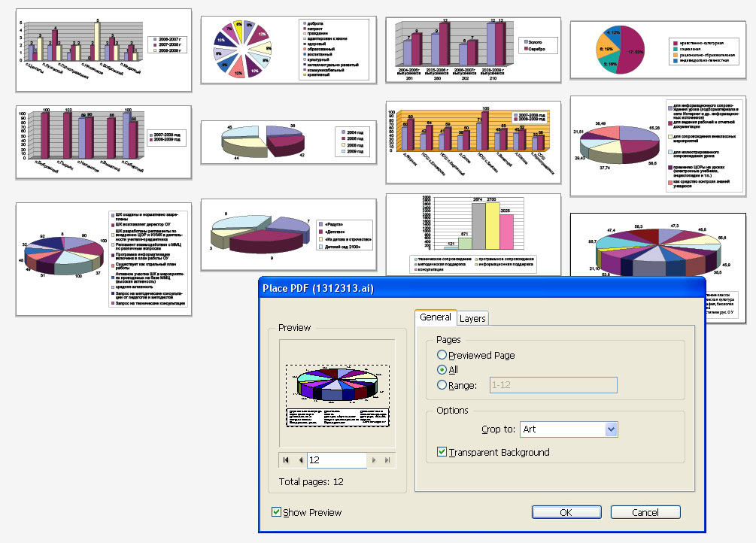Viewport: 756px width, 543px height.
Task: Open the Crop to dropdown
Action: [569, 429]
